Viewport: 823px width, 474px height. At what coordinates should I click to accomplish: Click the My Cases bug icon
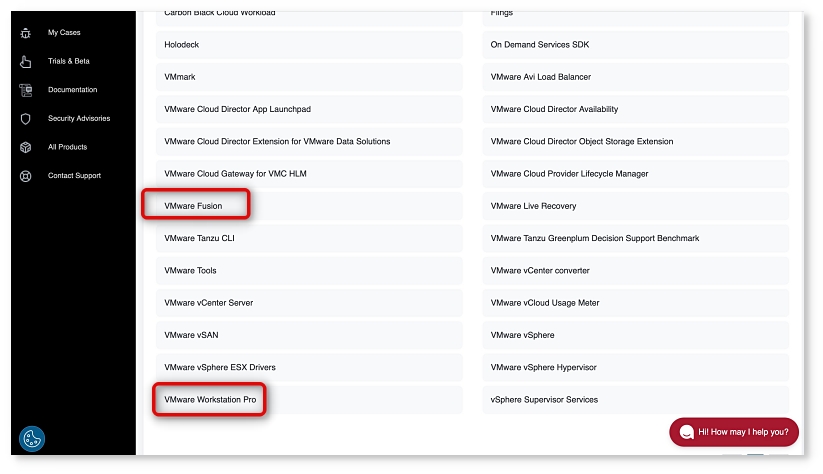pyautogui.click(x=26, y=33)
